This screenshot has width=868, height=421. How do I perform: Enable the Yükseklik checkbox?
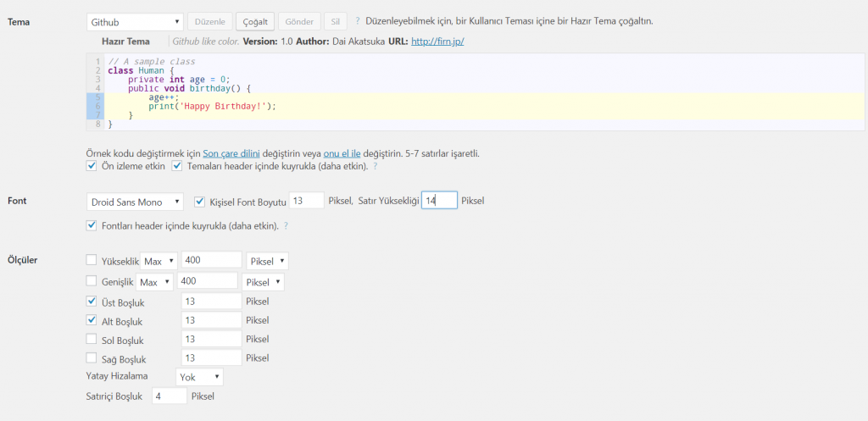tap(92, 259)
